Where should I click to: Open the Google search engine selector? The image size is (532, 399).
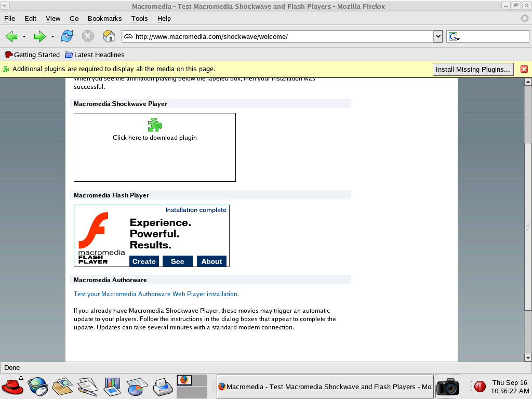pyautogui.click(x=454, y=37)
